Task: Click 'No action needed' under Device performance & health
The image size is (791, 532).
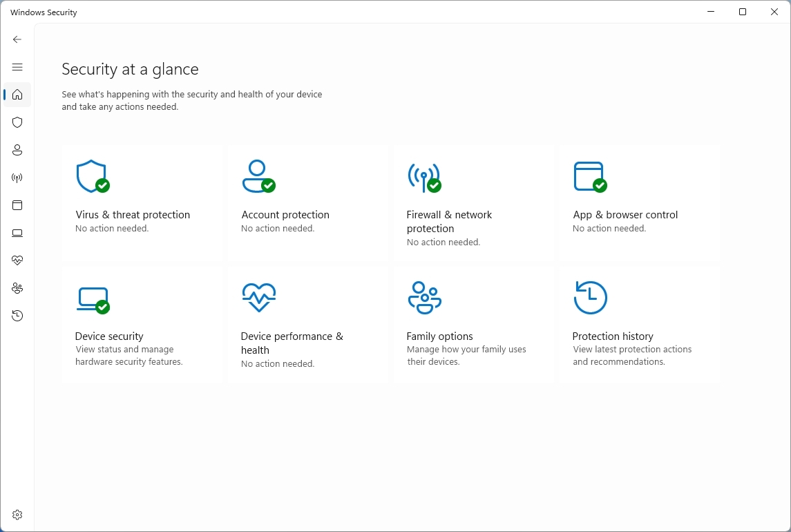Action: (x=278, y=363)
